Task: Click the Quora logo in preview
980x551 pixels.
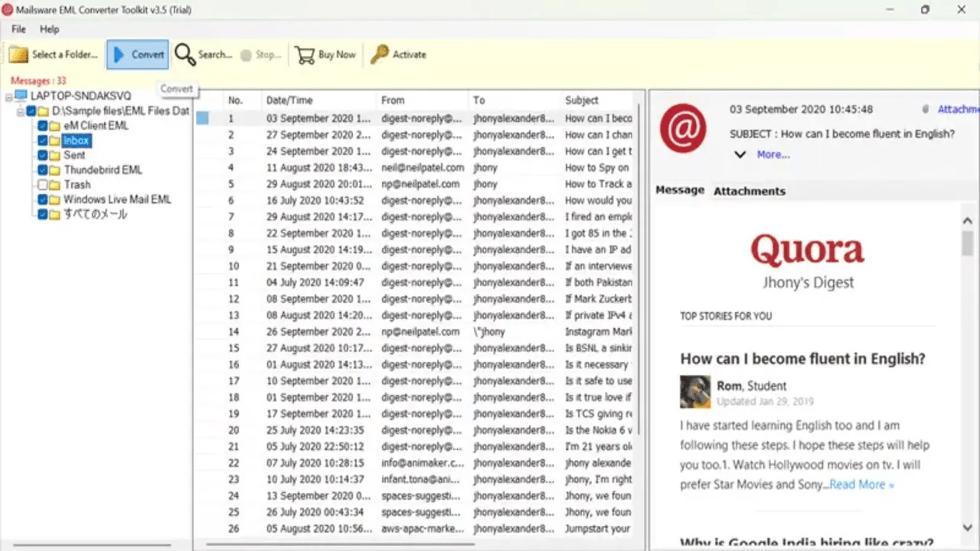Action: coord(807,249)
